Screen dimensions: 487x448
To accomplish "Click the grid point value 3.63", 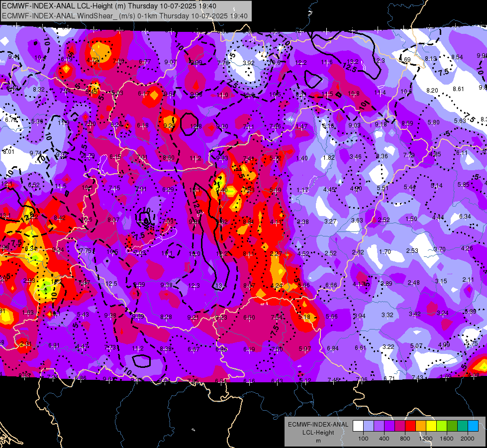I will 357,220.
